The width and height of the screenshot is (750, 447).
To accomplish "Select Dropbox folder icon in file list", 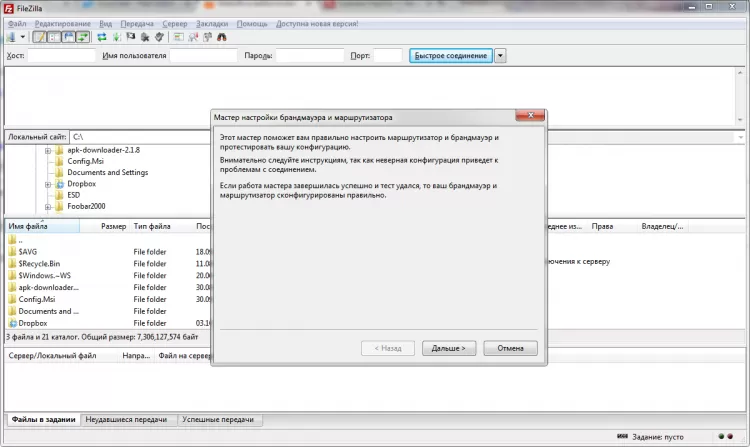I will (x=12, y=323).
